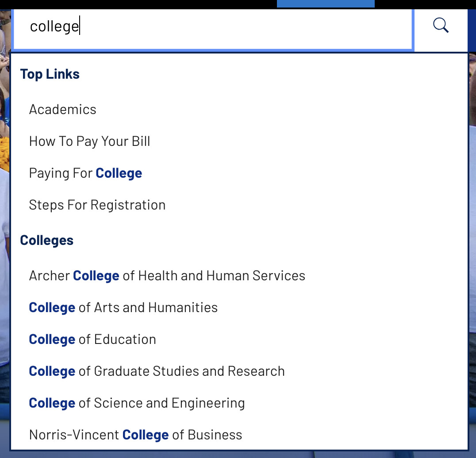Viewport: 476px width, 458px height.
Task: Pick College of Science and Engineering
Action: [137, 403]
